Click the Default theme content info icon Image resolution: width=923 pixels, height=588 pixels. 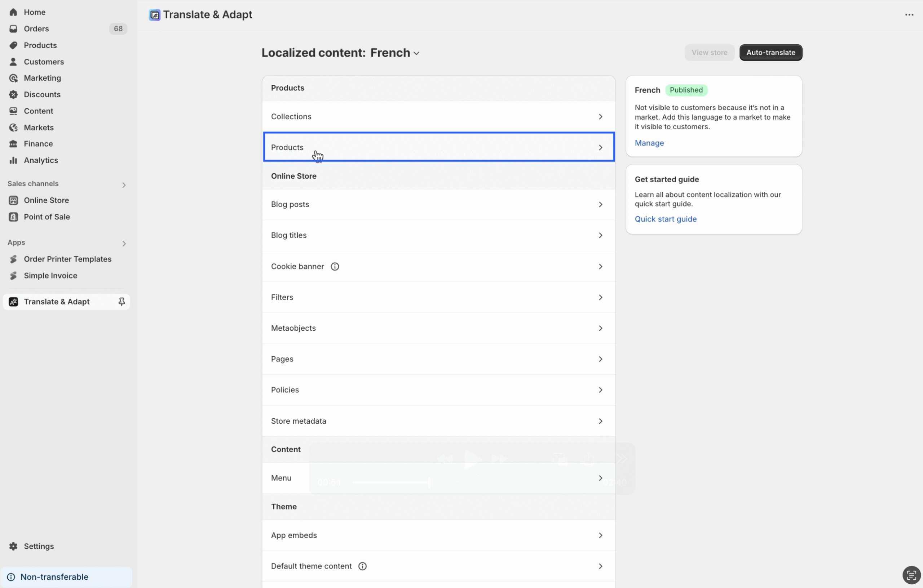click(362, 566)
